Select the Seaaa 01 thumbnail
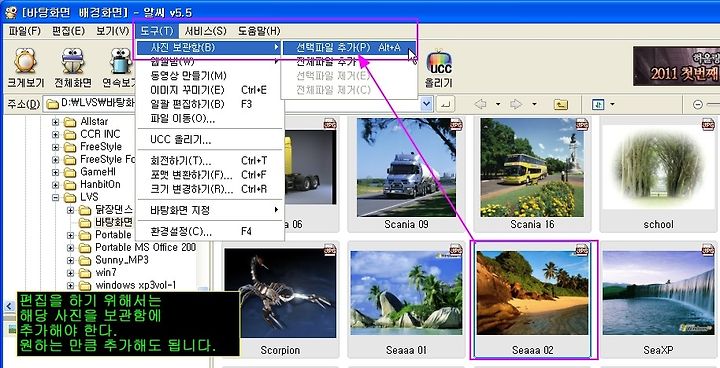This screenshot has width=720, height=368. tap(406, 300)
